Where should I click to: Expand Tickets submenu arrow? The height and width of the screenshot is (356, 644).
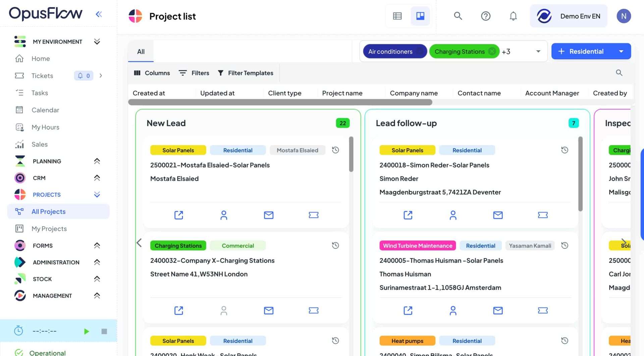[x=101, y=76]
